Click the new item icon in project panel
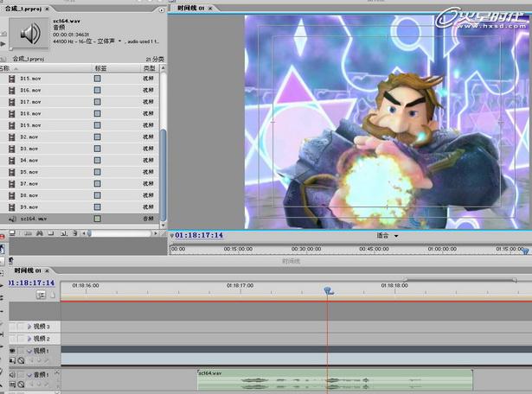Screen dimensions: 532x394 (63, 233)
